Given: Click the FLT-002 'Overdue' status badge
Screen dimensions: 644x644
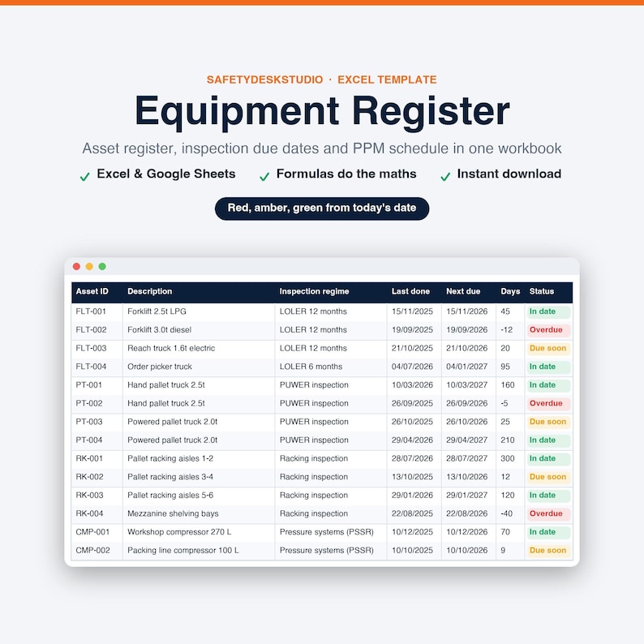Looking at the screenshot, I should point(549,330).
